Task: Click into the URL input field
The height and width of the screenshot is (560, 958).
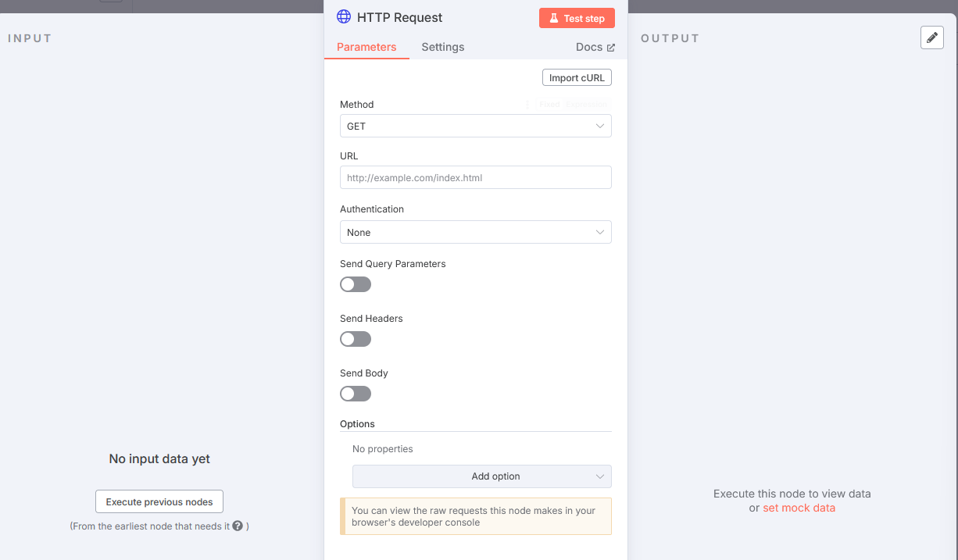Action: pyautogui.click(x=475, y=177)
